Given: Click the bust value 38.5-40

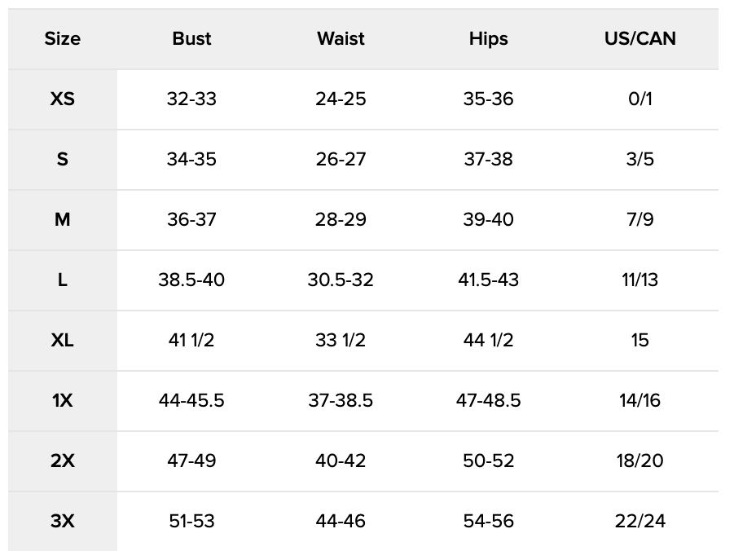Looking at the screenshot, I should pyautogui.click(x=191, y=280).
